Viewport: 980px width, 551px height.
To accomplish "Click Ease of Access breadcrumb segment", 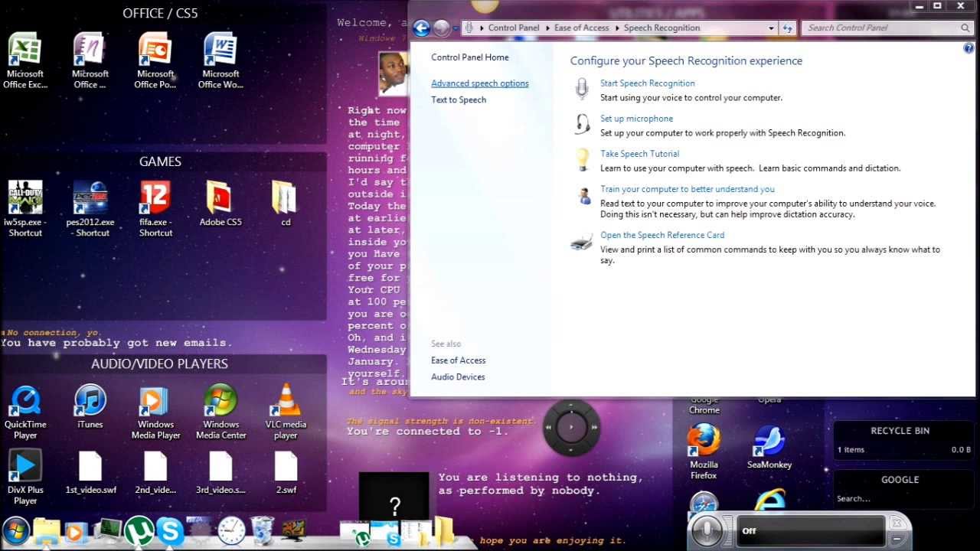I will coord(582,28).
